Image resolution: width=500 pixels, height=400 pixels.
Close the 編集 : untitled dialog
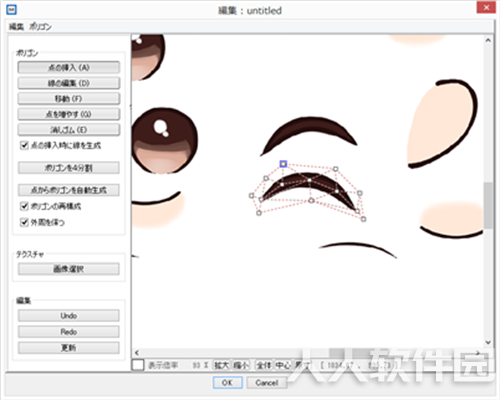[486, 8]
